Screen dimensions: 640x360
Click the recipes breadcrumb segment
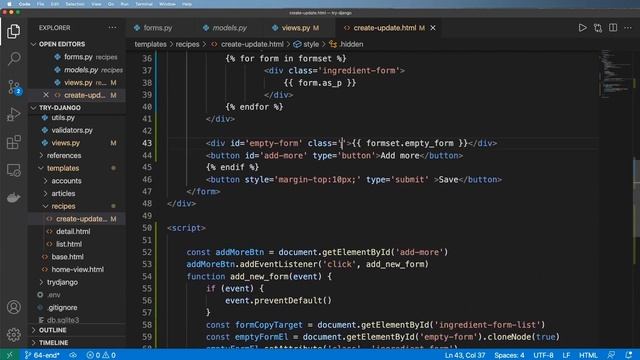coord(187,44)
